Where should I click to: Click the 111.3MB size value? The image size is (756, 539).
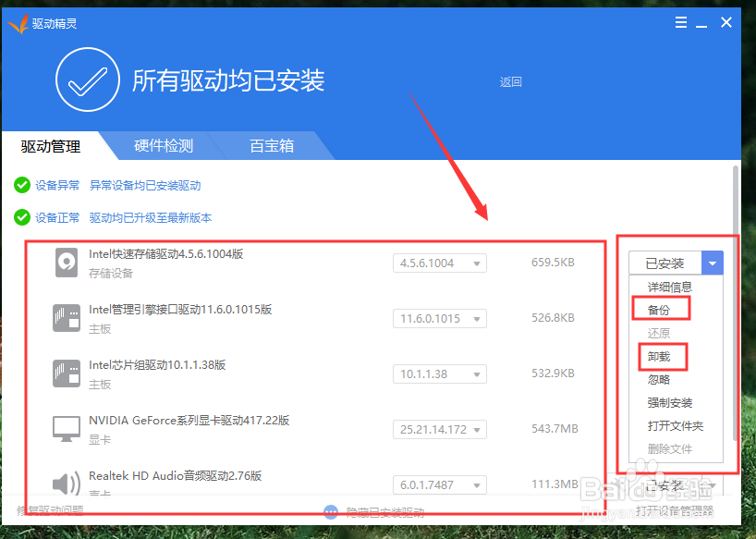pyautogui.click(x=555, y=484)
